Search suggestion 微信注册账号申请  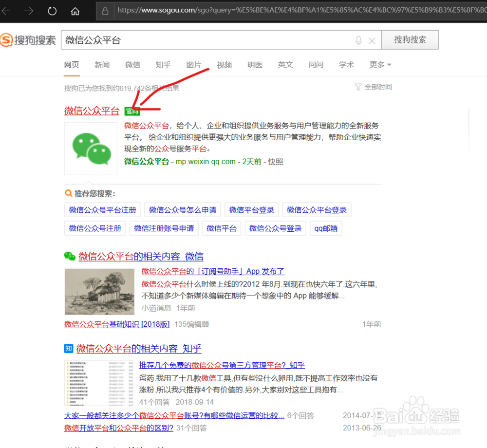[x=164, y=228]
